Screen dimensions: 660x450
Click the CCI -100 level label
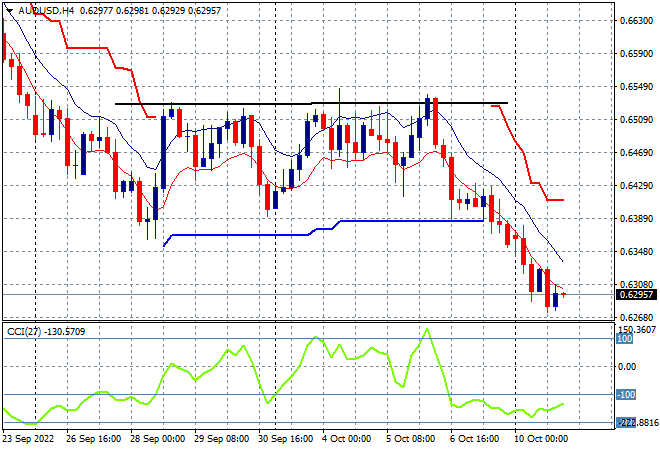[626, 395]
